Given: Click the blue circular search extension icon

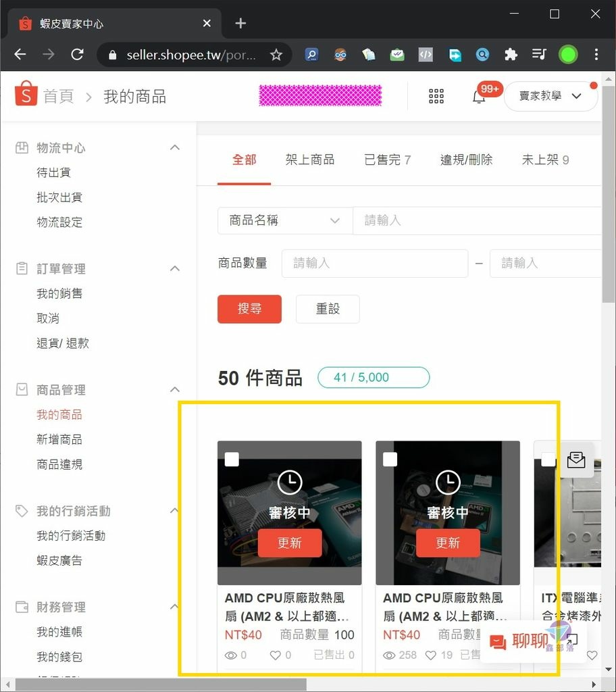Looking at the screenshot, I should [x=482, y=55].
